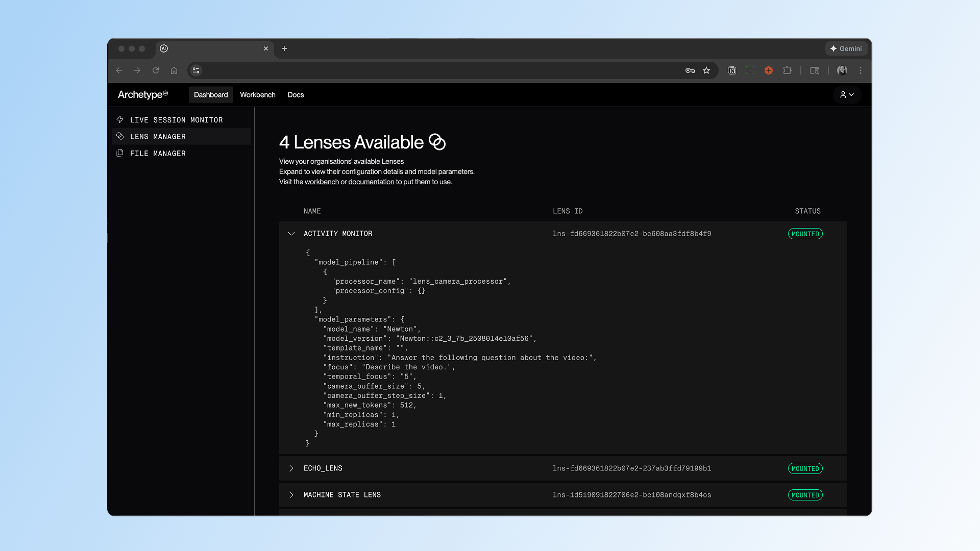Viewport: 980px width, 551px height.
Task: Open the Notion extension icon
Action: 731,70
